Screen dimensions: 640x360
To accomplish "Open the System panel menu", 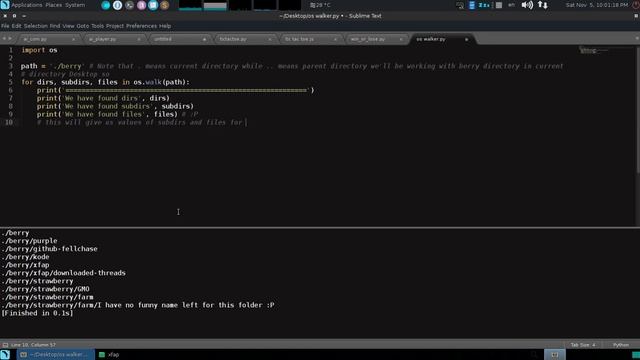I will [x=75, y=5].
